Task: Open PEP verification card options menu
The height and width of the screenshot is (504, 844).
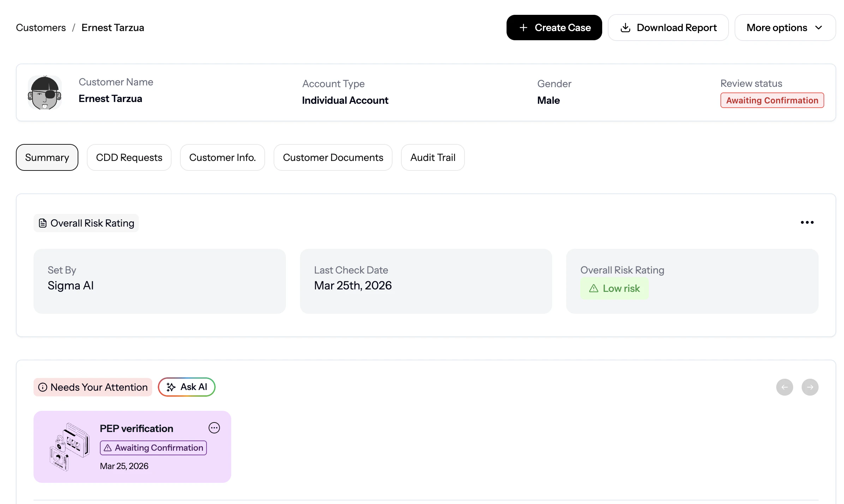Action: tap(214, 428)
